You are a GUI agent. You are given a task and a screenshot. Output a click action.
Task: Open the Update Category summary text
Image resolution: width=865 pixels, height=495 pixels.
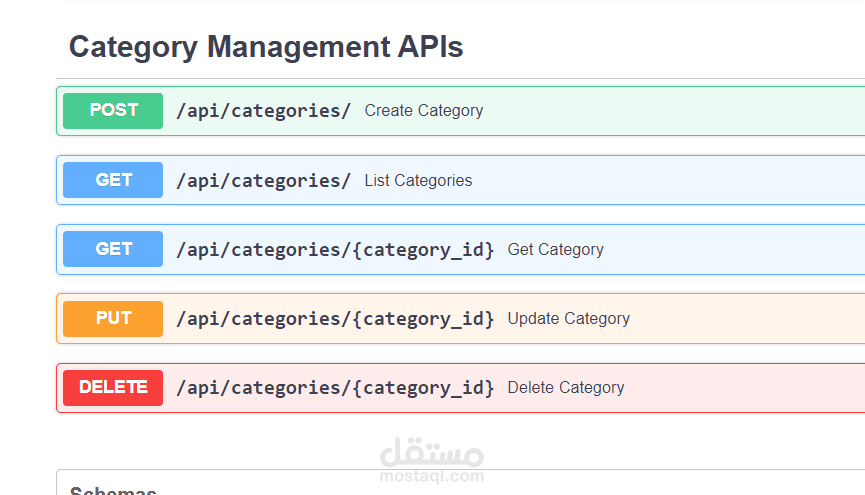tap(568, 319)
